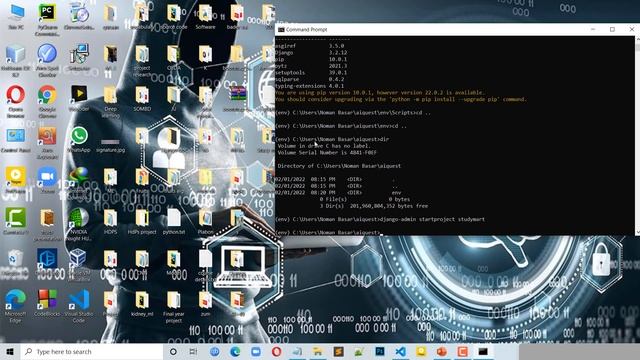This screenshot has width=640, height=360.
Task: Launch PyCharm Community from desktop
Action: click(47, 18)
